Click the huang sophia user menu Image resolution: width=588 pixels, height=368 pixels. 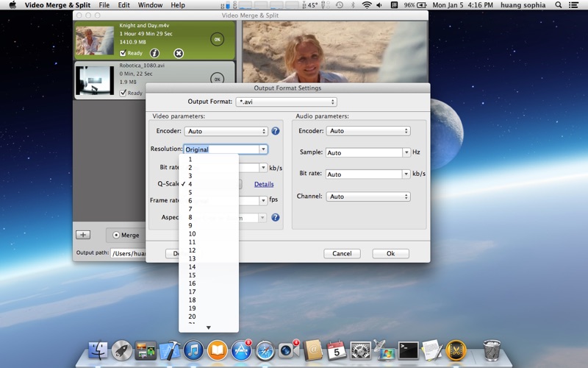(523, 5)
